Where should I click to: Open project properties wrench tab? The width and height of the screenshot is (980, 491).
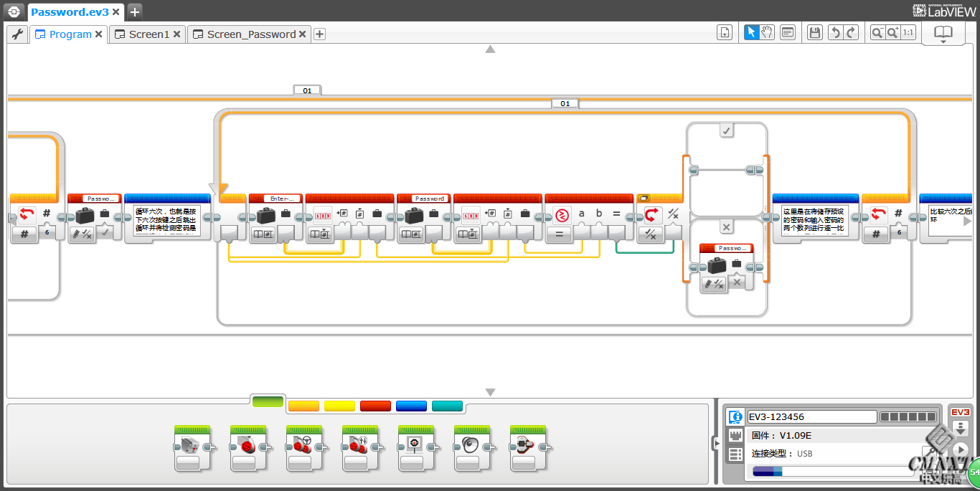point(17,34)
